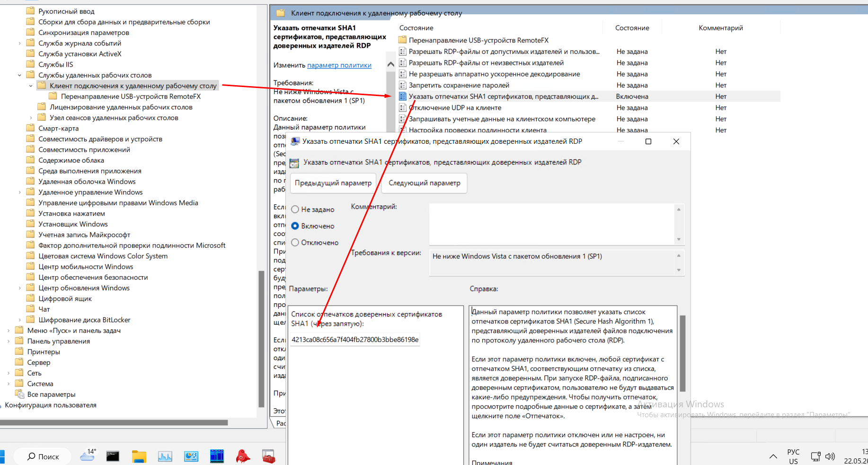868x465 pixels.
Task: Open the Command Prompt taskbar icon
Action: [113, 456]
